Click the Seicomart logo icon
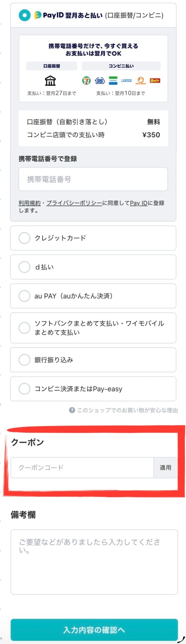 (x=141, y=80)
